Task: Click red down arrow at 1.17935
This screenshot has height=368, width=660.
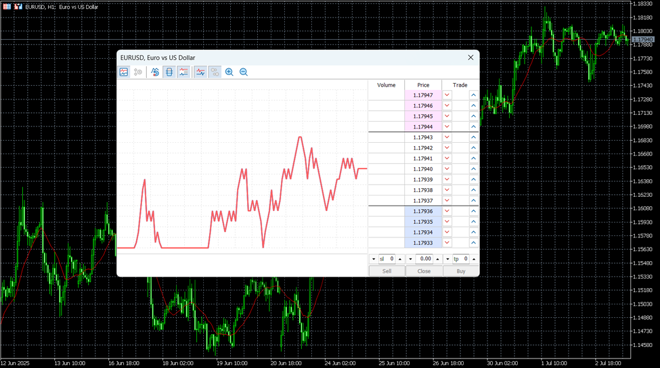Action: pos(447,221)
